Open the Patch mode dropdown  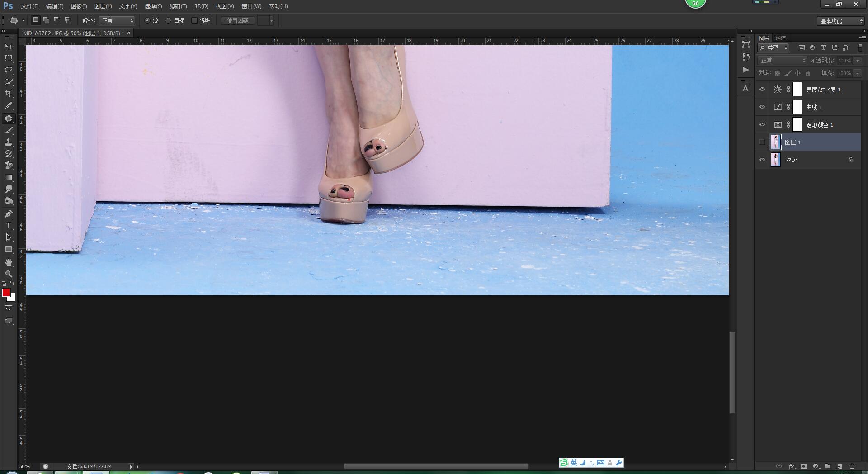(117, 20)
